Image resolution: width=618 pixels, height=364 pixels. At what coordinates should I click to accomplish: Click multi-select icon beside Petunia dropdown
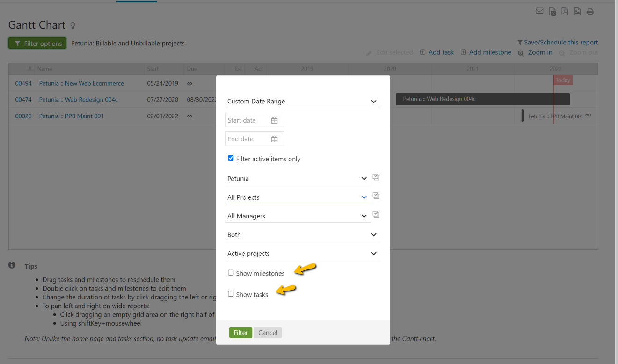(376, 177)
